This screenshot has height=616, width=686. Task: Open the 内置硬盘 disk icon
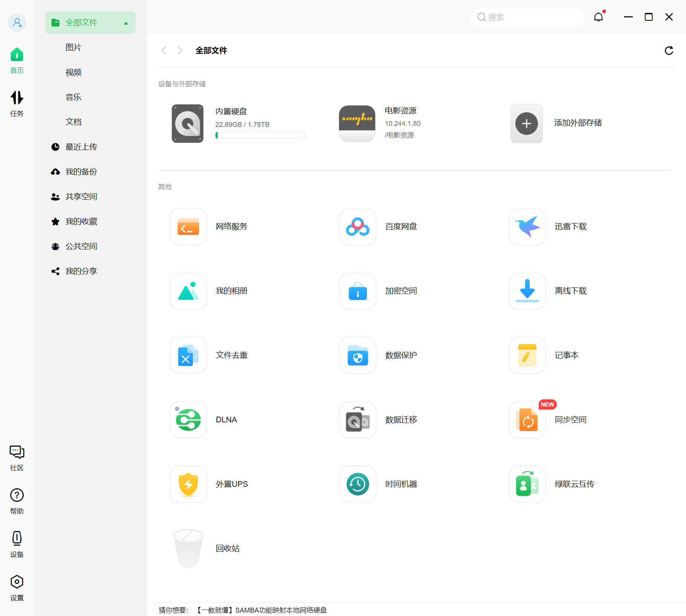pos(188,124)
